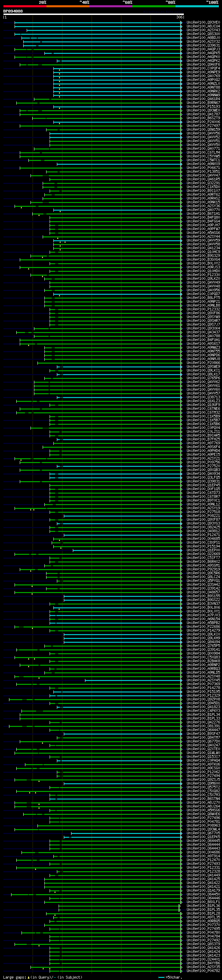Click the red ~20% identity legend bar
The image size is (222, 980).
[25, 6]
